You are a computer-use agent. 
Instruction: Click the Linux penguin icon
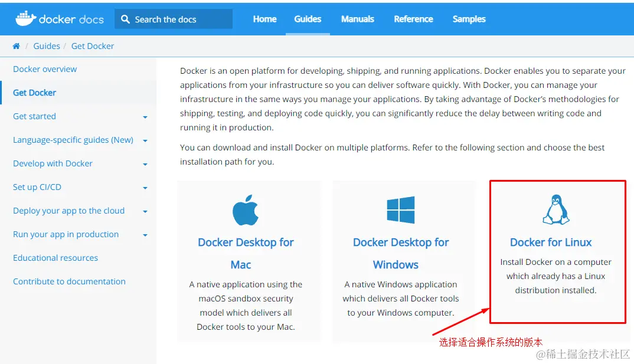pos(556,209)
